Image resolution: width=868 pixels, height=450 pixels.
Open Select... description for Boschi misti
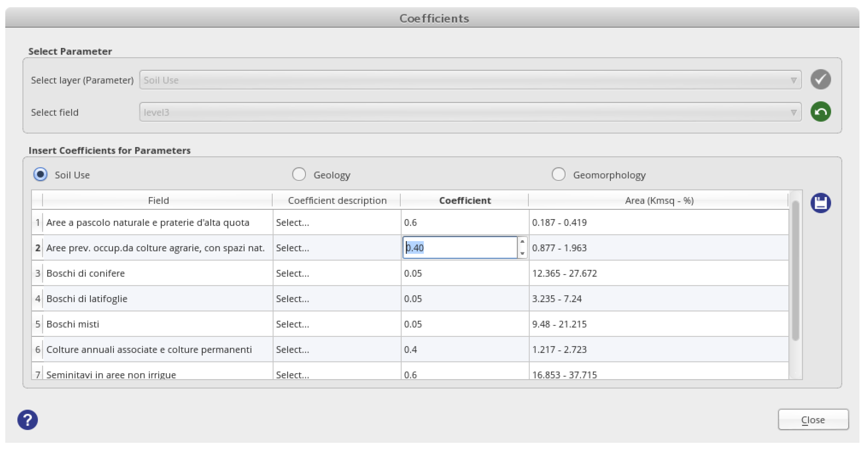click(337, 324)
